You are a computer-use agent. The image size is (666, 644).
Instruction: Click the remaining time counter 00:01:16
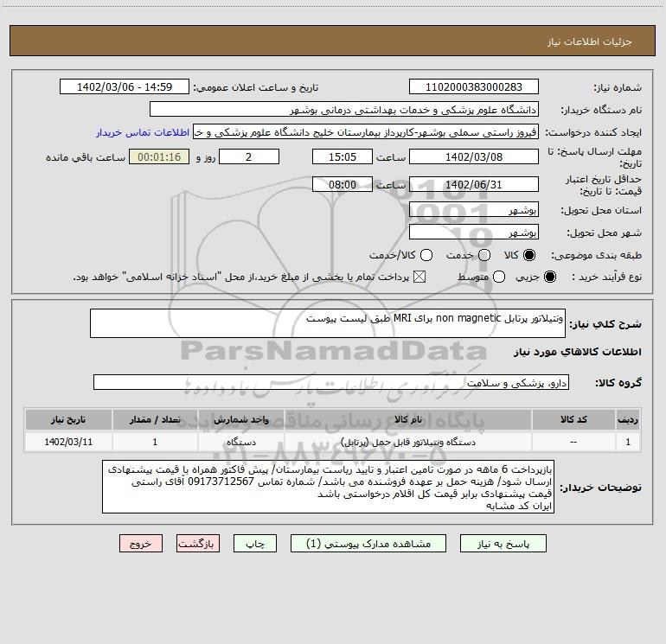point(159,156)
